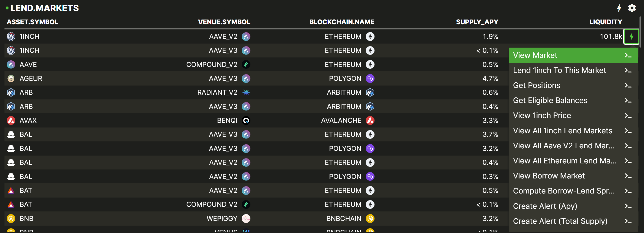Viewport: 644px width, 233px height.
Task: Click the lightning bolt icon in header
Action: [619, 8]
